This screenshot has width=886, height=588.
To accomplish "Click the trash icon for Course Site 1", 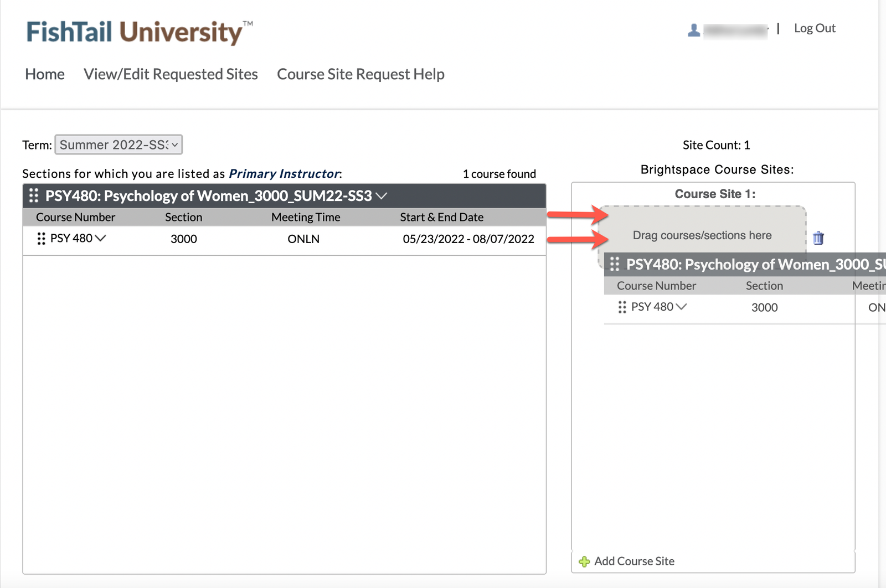I will point(818,238).
